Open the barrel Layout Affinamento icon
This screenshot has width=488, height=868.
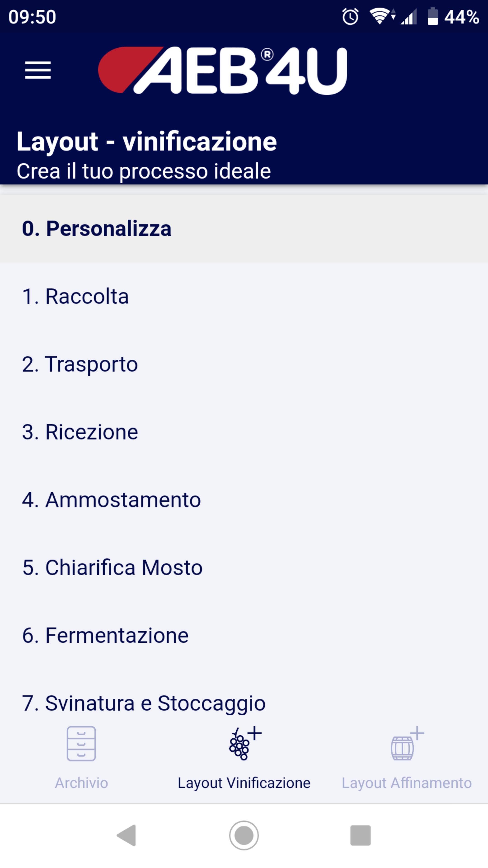[x=407, y=743]
